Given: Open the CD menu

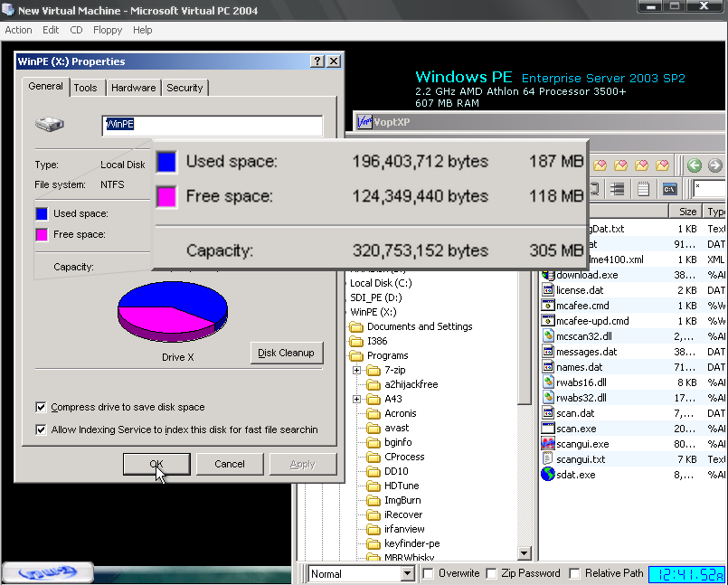Looking at the screenshot, I should point(76,30).
